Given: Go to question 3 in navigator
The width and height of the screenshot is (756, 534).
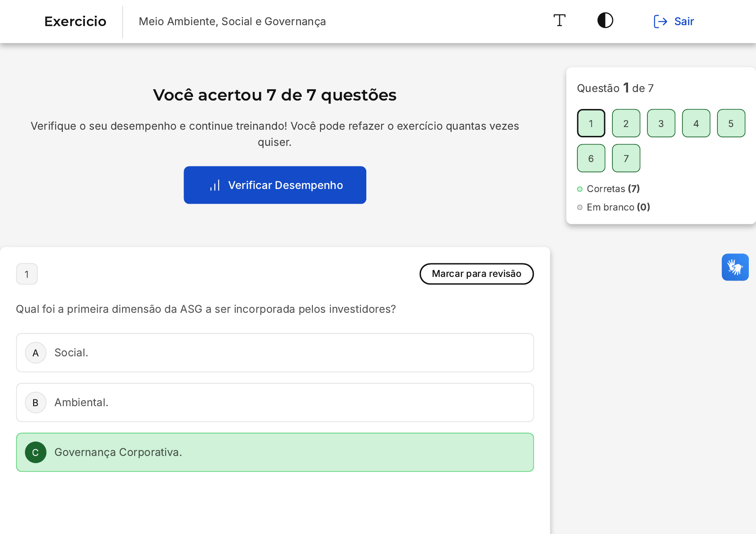Looking at the screenshot, I should coord(661,123).
